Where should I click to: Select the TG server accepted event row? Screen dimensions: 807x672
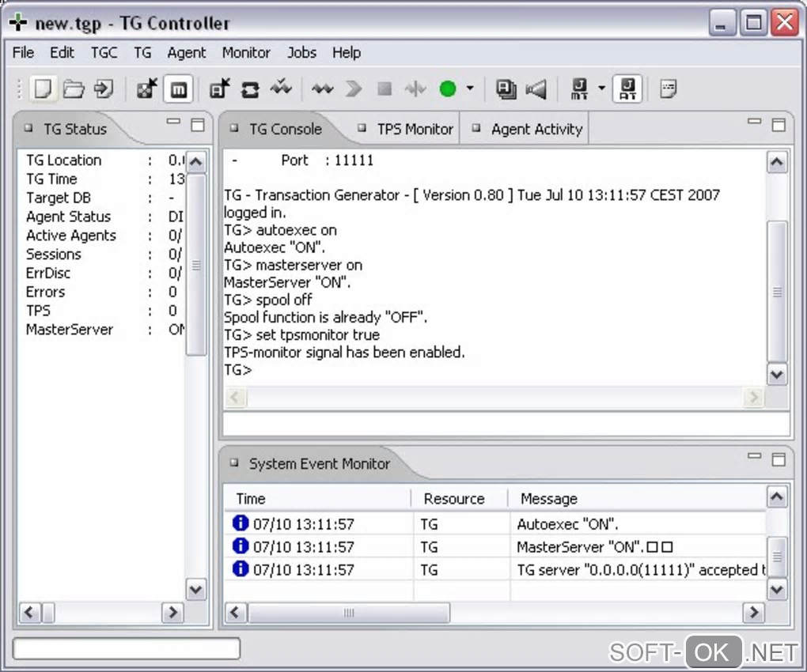pos(495,570)
